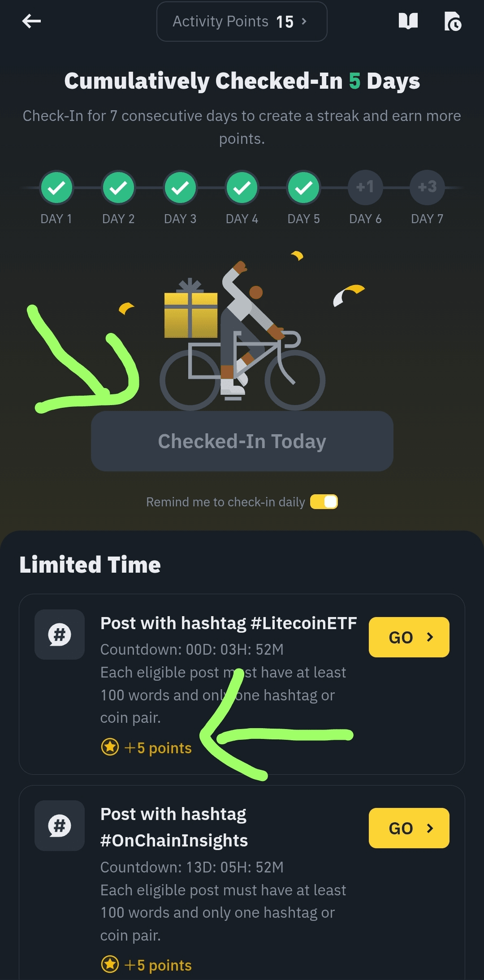
Task: Expand Activity Points 15 details
Action: 242,22
